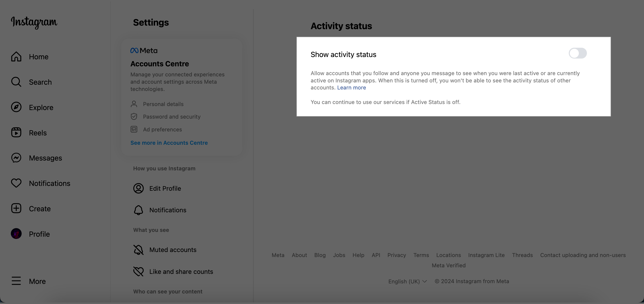Click Notifications settings option
The height and width of the screenshot is (304, 644).
(167, 210)
